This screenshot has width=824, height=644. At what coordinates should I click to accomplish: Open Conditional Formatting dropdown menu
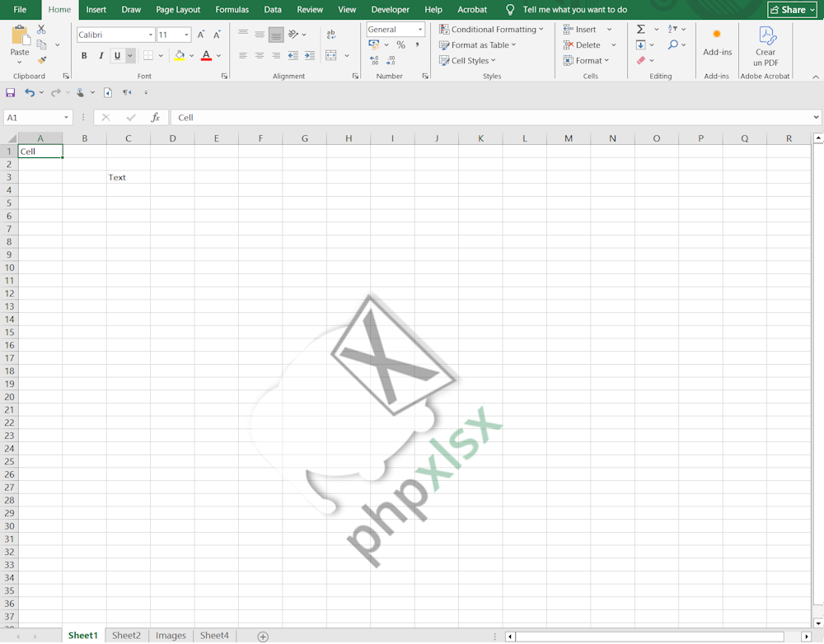coord(491,30)
